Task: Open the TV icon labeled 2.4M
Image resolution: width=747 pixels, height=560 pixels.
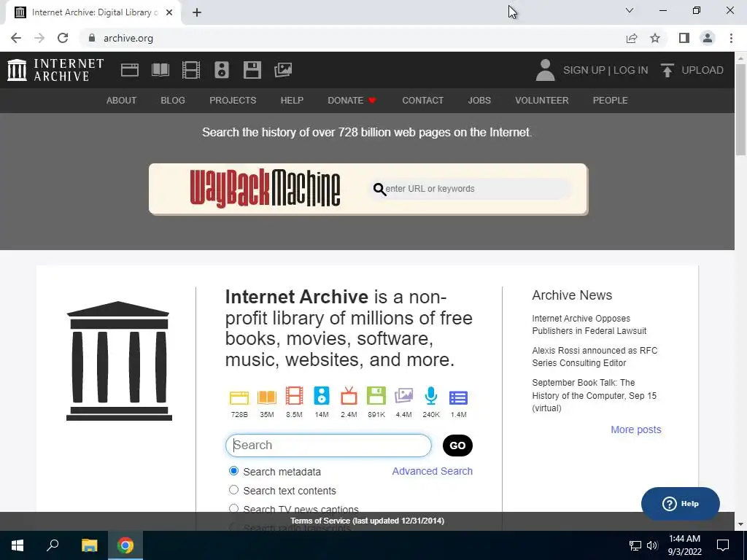Action: click(x=349, y=396)
